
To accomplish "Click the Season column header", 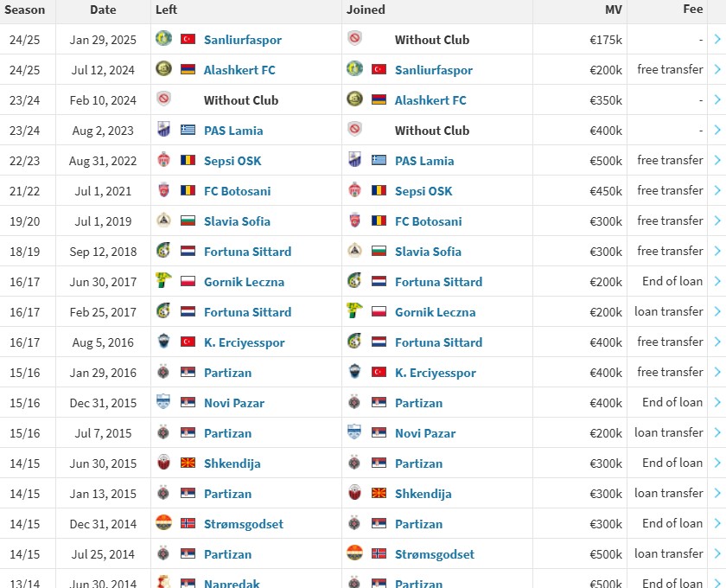I will pyautogui.click(x=27, y=10).
